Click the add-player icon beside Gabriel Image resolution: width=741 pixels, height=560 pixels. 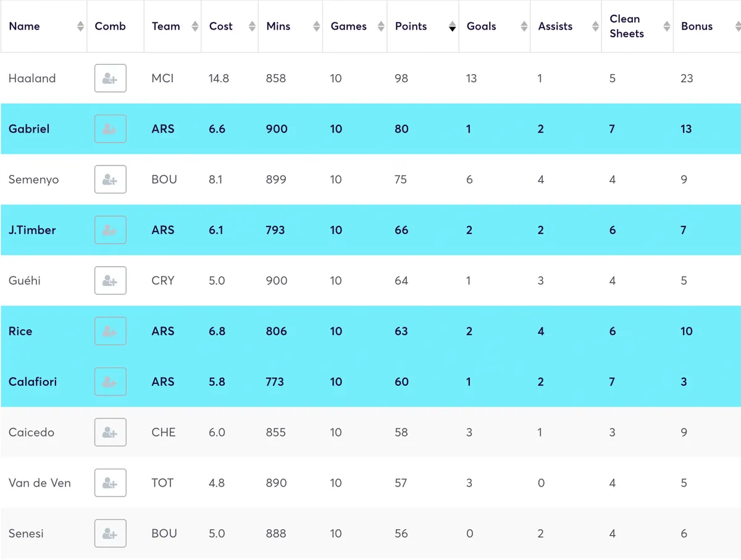(x=110, y=129)
